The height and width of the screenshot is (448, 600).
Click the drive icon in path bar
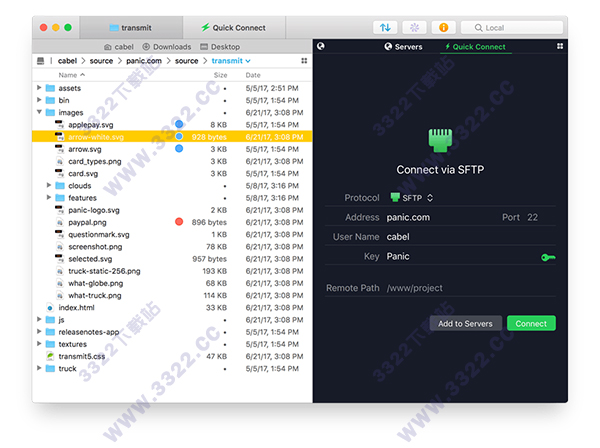[41, 61]
